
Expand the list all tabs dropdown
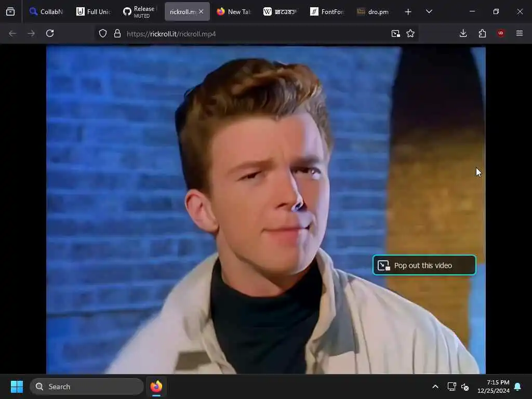pos(429,11)
